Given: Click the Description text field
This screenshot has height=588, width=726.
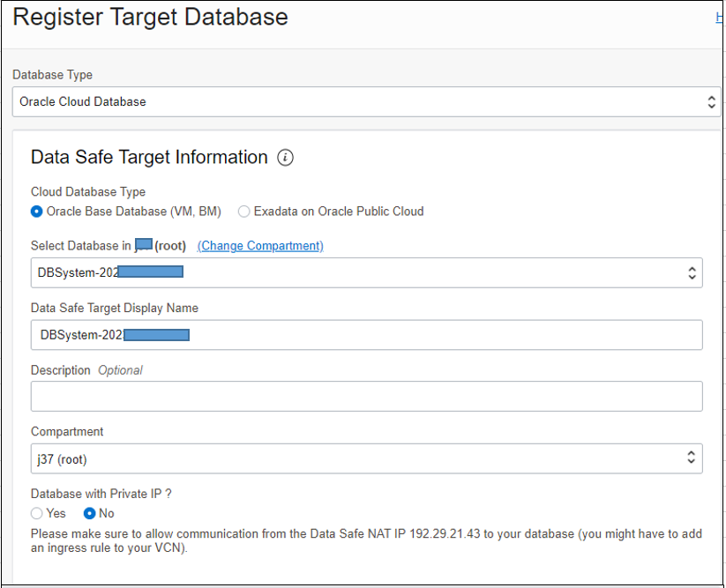Looking at the screenshot, I should coord(366,397).
